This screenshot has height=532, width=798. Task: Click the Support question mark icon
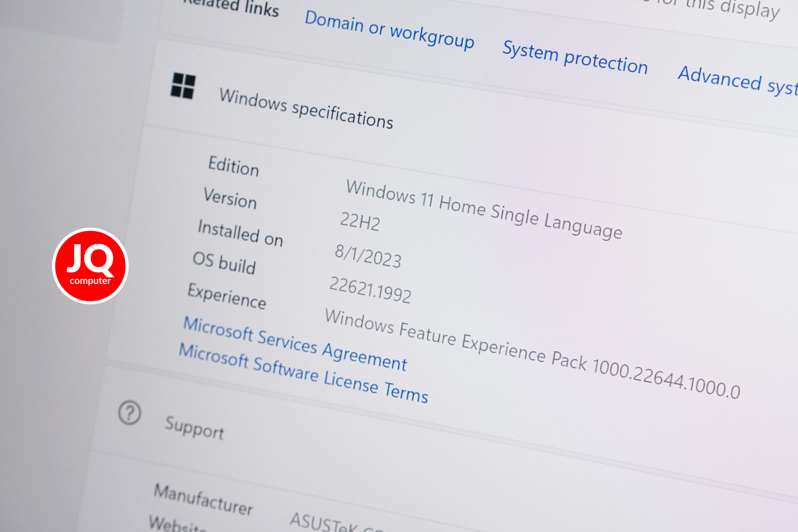[x=129, y=413]
